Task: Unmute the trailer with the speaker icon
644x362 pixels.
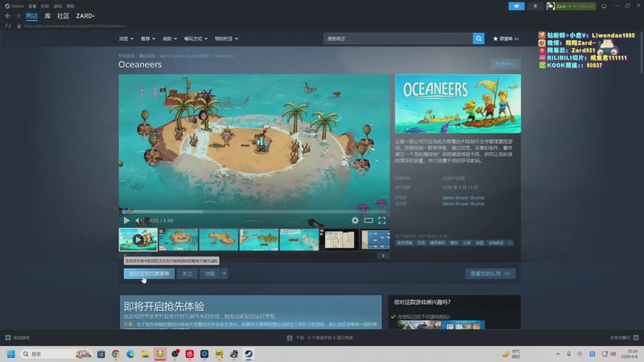Action: point(139,220)
